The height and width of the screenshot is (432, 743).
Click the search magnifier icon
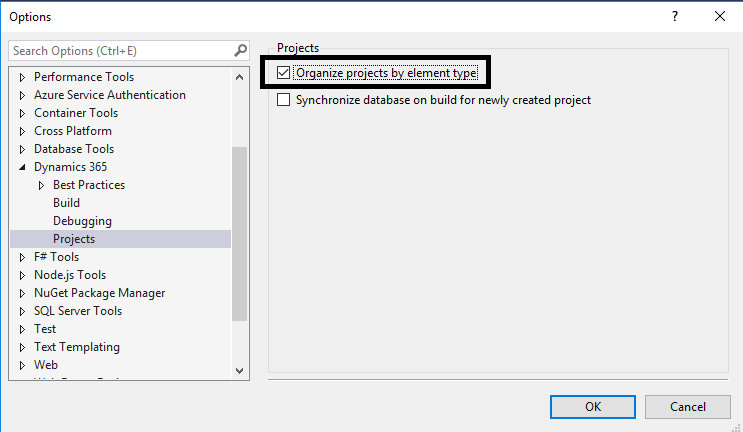(x=240, y=50)
